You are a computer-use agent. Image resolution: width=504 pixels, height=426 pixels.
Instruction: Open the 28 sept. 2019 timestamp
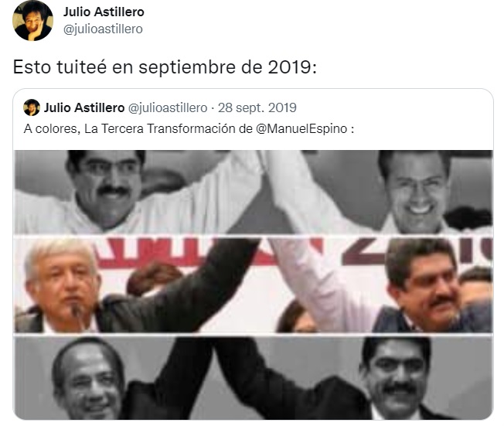[257, 107]
